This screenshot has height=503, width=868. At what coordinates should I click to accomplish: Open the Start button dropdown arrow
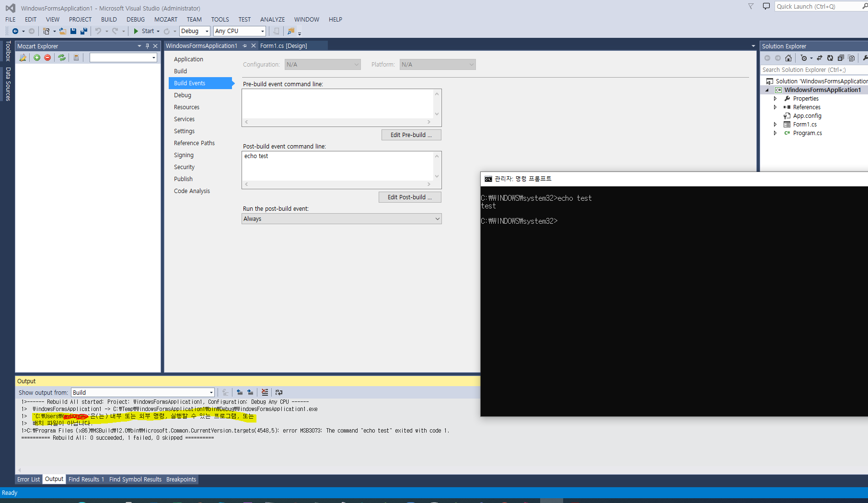pos(158,31)
